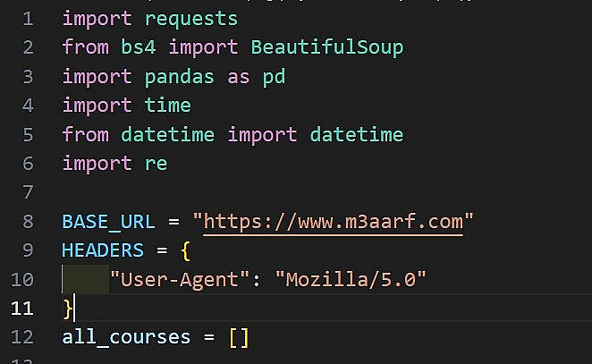
Task: Click the pandas module name
Action: tap(180, 76)
